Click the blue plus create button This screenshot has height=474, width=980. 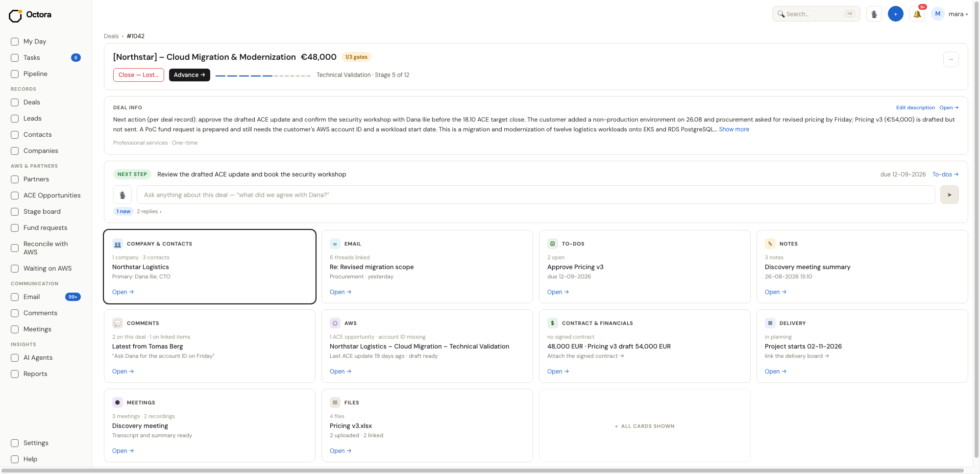pyautogui.click(x=896, y=14)
